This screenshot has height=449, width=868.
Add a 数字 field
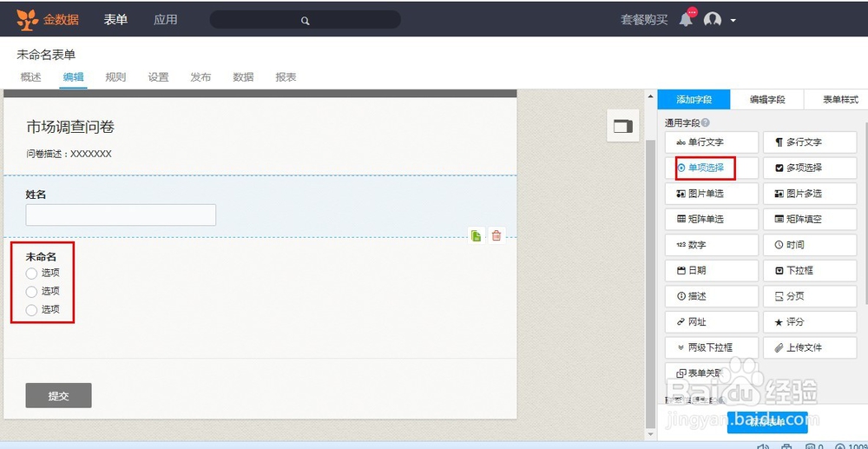tap(712, 245)
